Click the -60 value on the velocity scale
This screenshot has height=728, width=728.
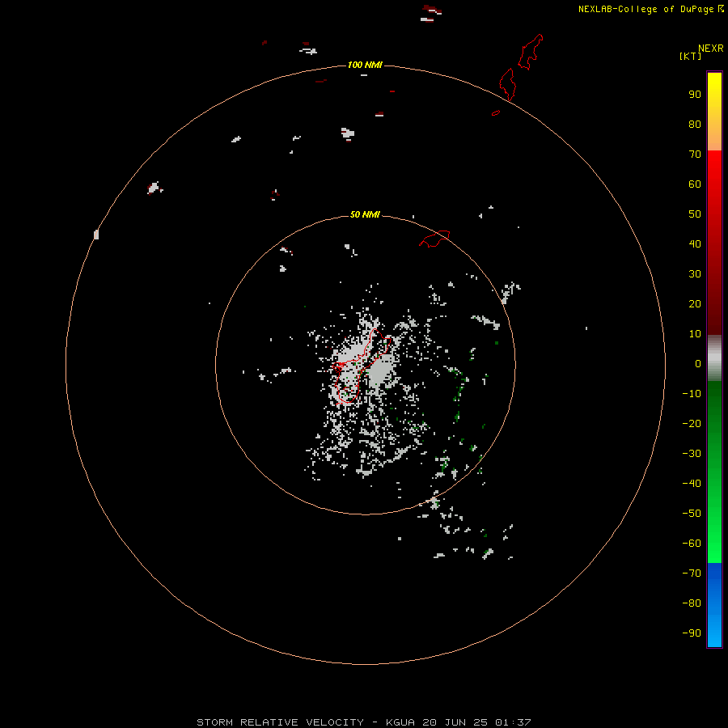(692, 544)
